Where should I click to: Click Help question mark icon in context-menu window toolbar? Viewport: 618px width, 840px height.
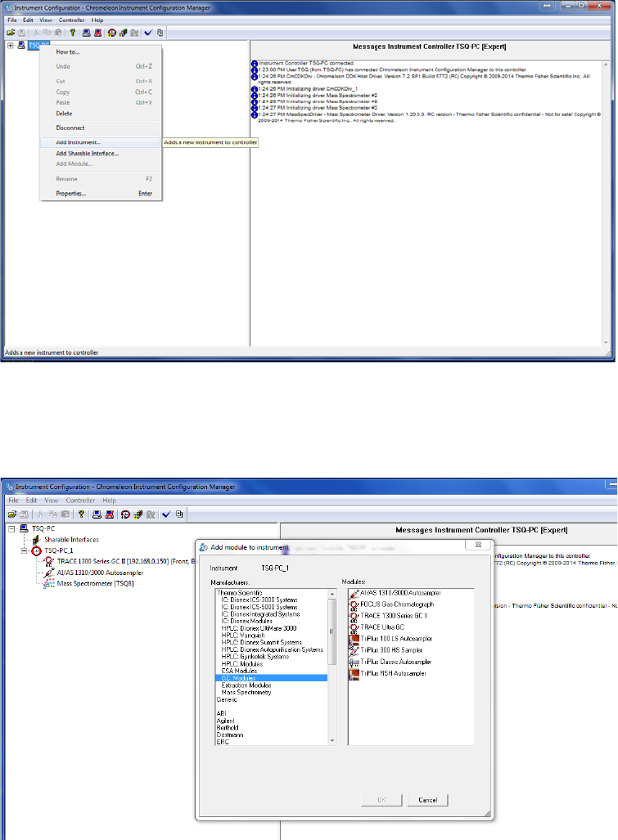point(72,33)
